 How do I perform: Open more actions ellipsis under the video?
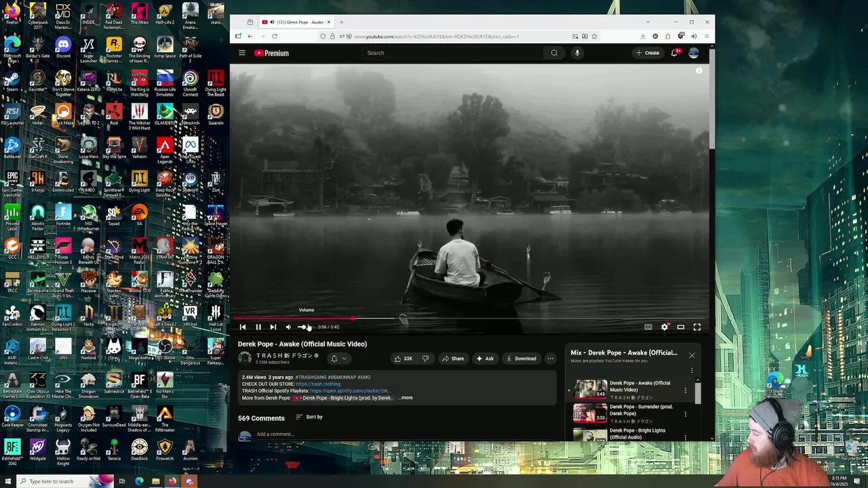pyautogui.click(x=551, y=359)
